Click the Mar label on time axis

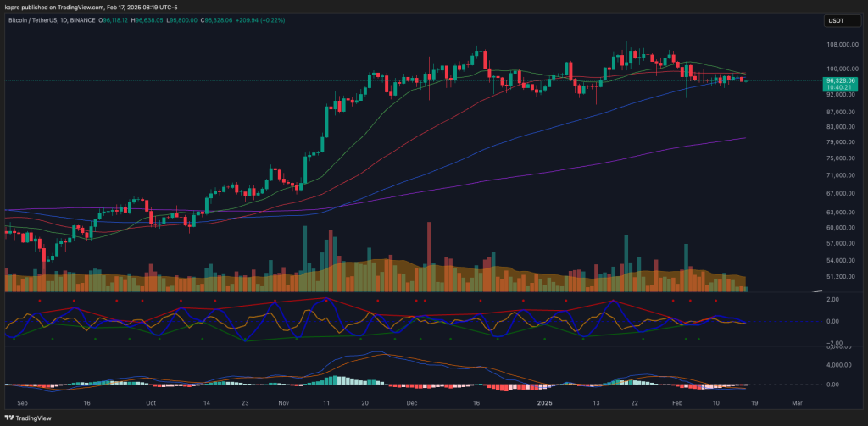797,403
